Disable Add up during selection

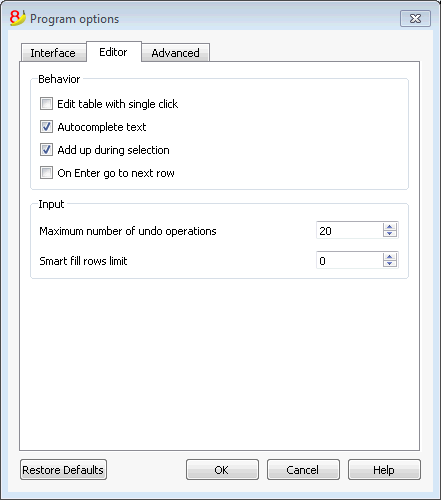point(46,150)
